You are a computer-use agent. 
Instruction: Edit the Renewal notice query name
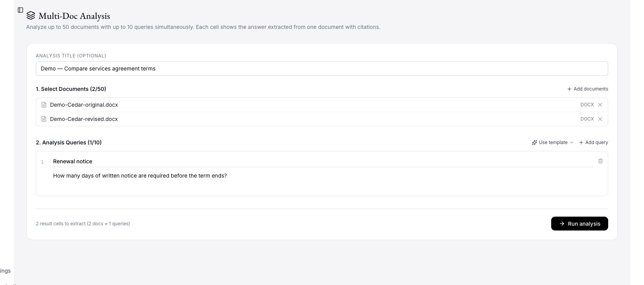click(x=323, y=161)
